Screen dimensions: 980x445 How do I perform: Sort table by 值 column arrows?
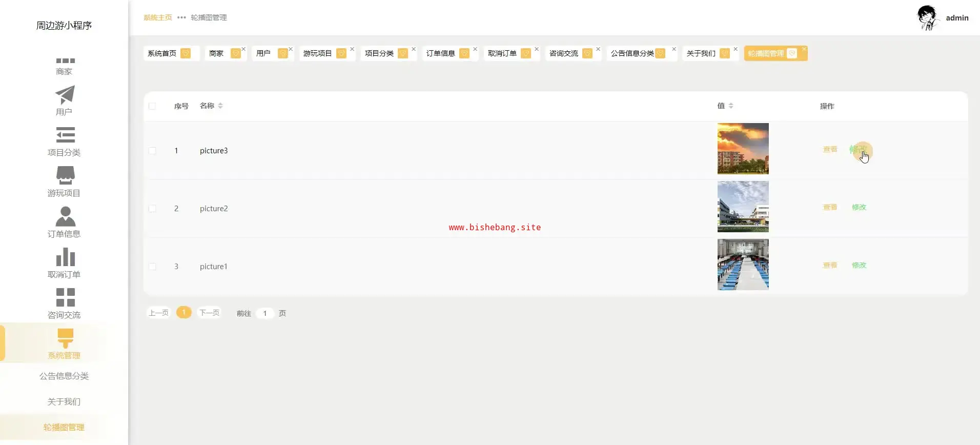[731, 106]
